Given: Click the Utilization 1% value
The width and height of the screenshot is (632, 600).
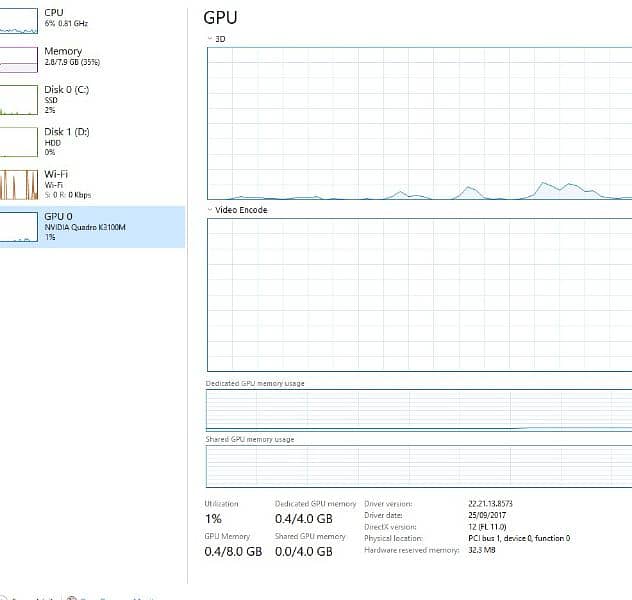Looking at the screenshot, I should point(213,520).
